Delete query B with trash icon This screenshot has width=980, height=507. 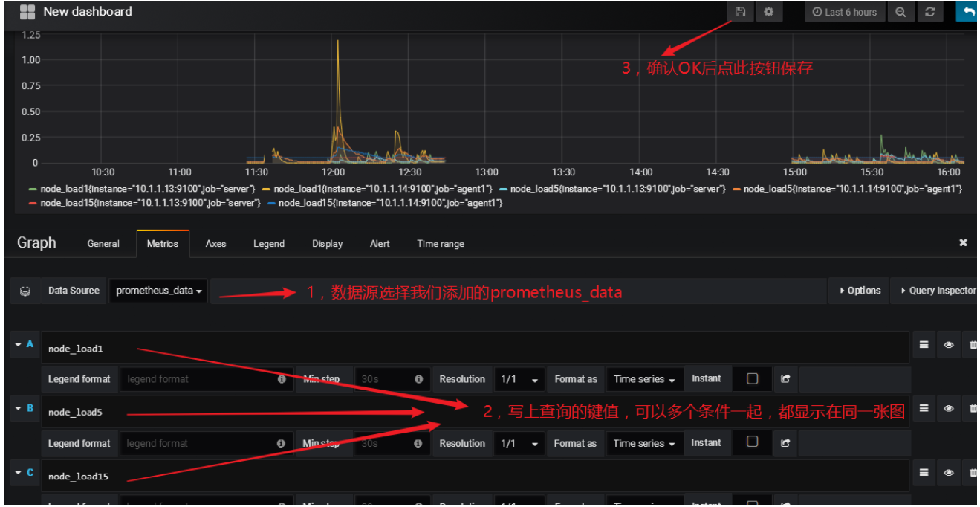(x=973, y=408)
